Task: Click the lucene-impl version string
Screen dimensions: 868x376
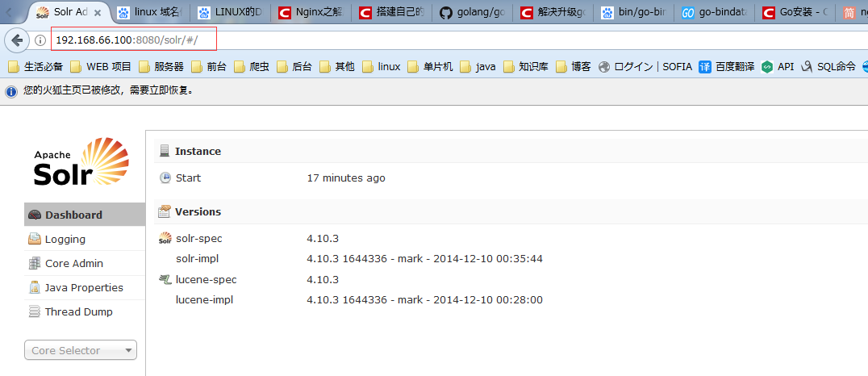Action: [424, 299]
